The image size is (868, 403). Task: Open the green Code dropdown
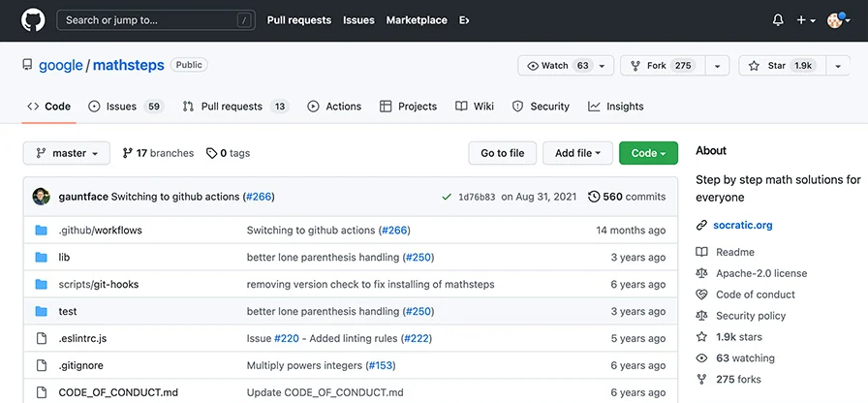[x=648, y=153]
